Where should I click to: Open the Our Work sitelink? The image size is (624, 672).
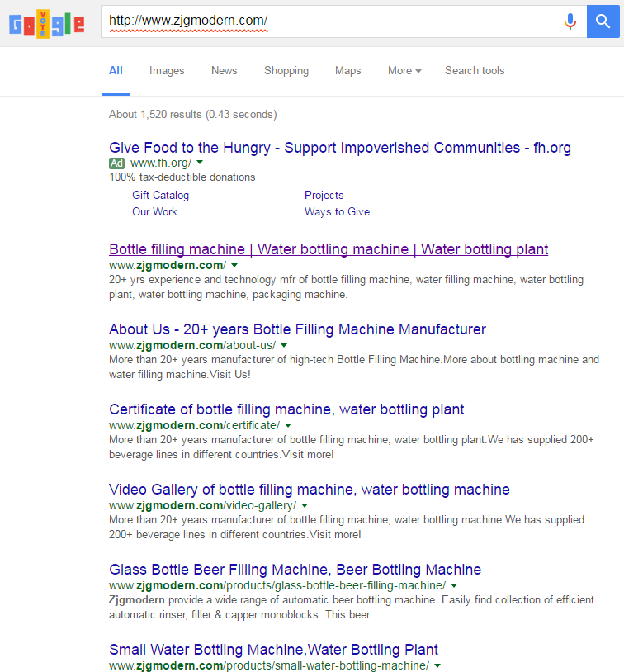pyautogui.click(x=154, y=211)
